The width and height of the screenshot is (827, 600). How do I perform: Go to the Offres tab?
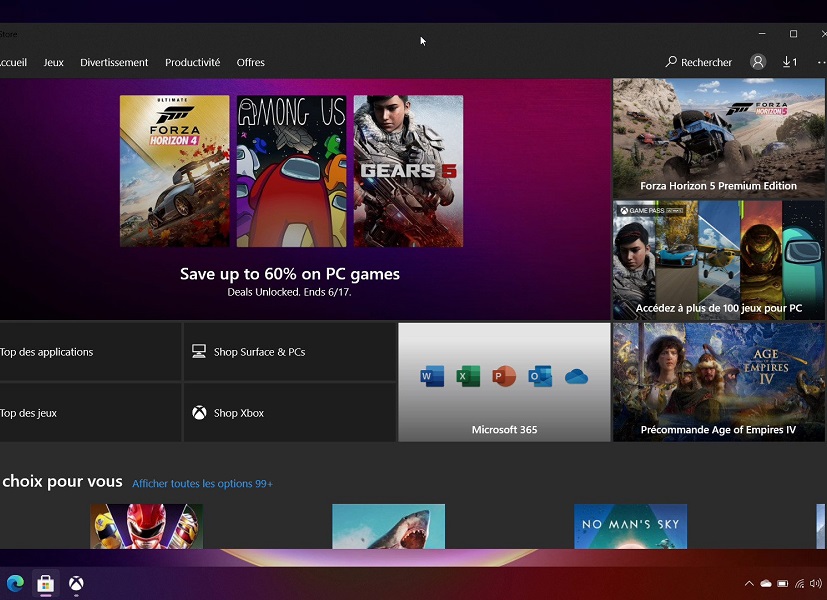click(251, 62)
